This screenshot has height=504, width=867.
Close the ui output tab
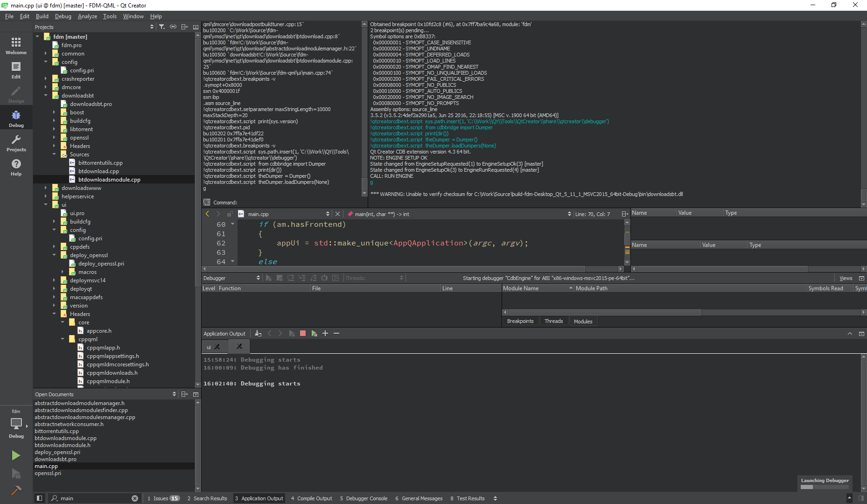tap(217, 347)
